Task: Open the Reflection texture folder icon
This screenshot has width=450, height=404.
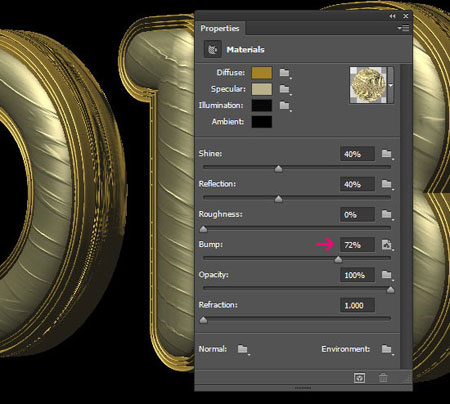Action: click(x=387, y=184)
